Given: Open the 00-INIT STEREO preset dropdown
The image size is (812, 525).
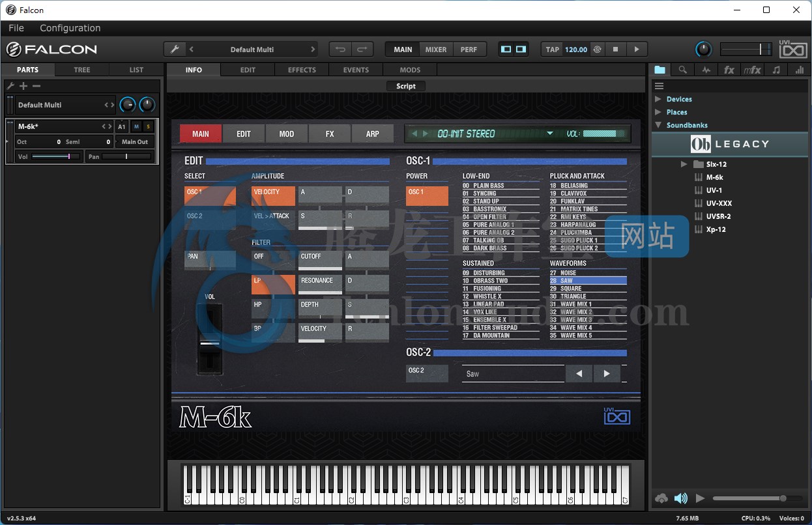Looking at the screenshot, I should pos(549,134).
